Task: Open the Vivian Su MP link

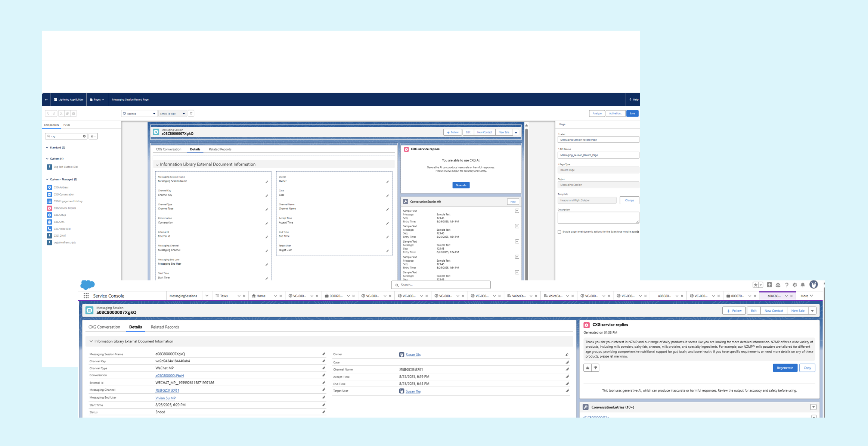Action: [165, 398]
